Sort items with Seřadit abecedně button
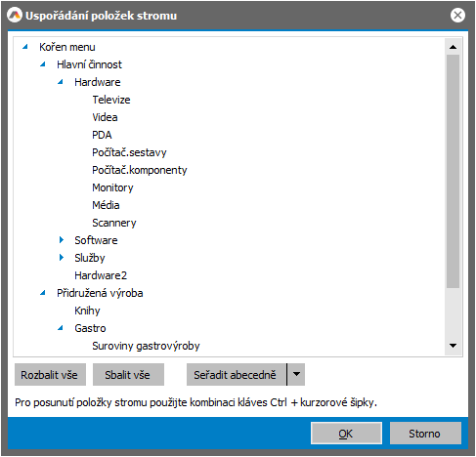Screen dimensions: 476x457 [237, 375]
